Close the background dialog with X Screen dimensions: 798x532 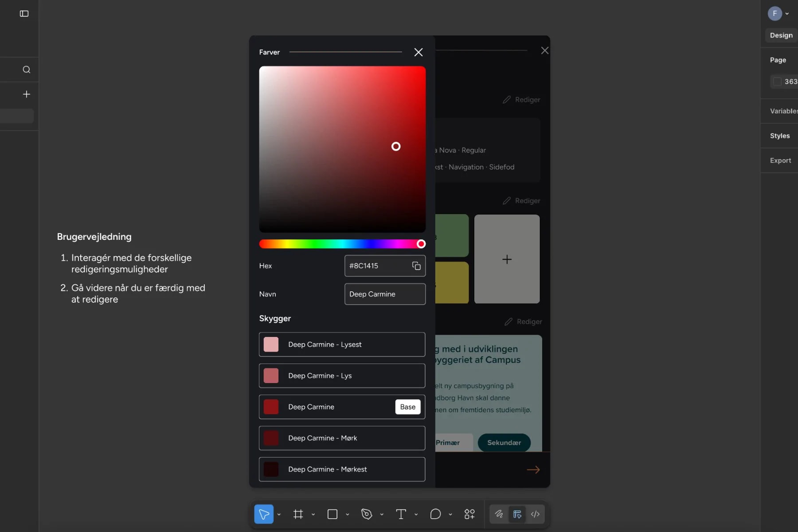pyautogui.click(x=545, y=51)
